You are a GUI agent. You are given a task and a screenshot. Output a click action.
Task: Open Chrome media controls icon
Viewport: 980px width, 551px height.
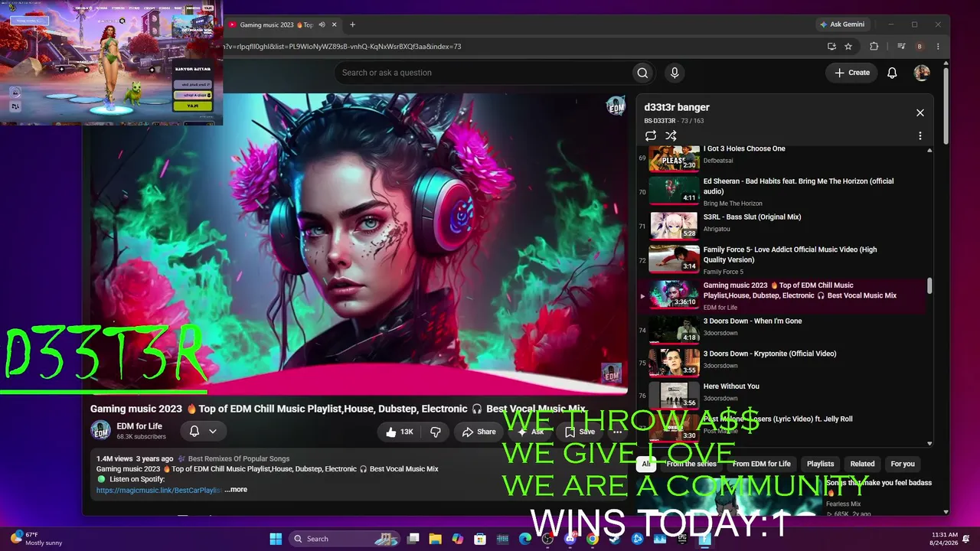902,47
